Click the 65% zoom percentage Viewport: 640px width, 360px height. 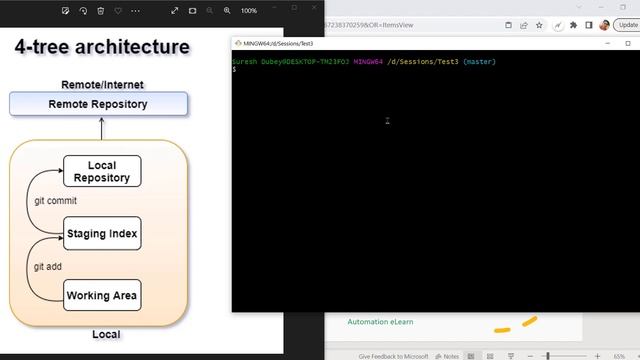tap(619, 356)
